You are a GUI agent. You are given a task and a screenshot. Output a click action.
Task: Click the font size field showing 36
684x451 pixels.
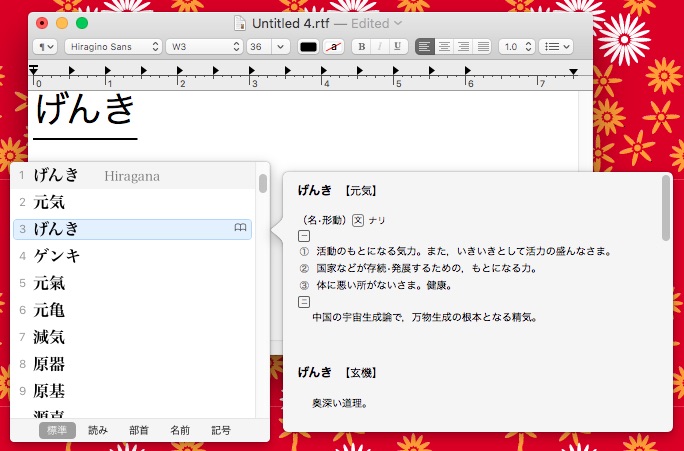[259, 47]
